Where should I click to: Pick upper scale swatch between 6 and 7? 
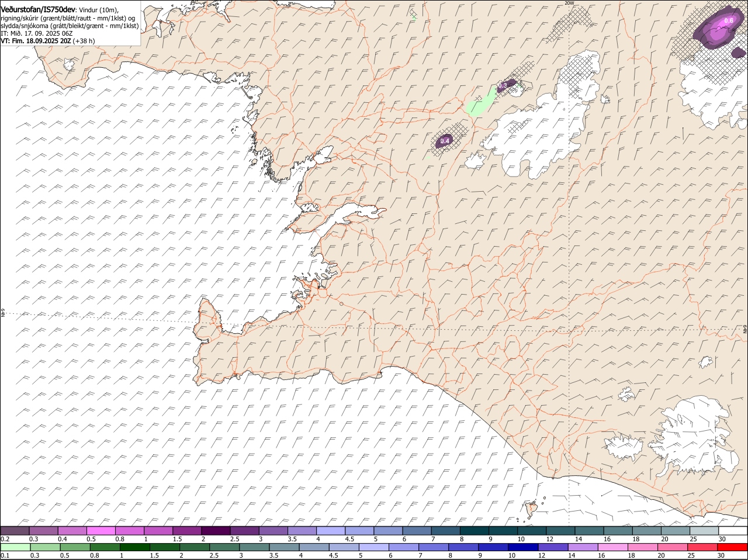[417, 531]
